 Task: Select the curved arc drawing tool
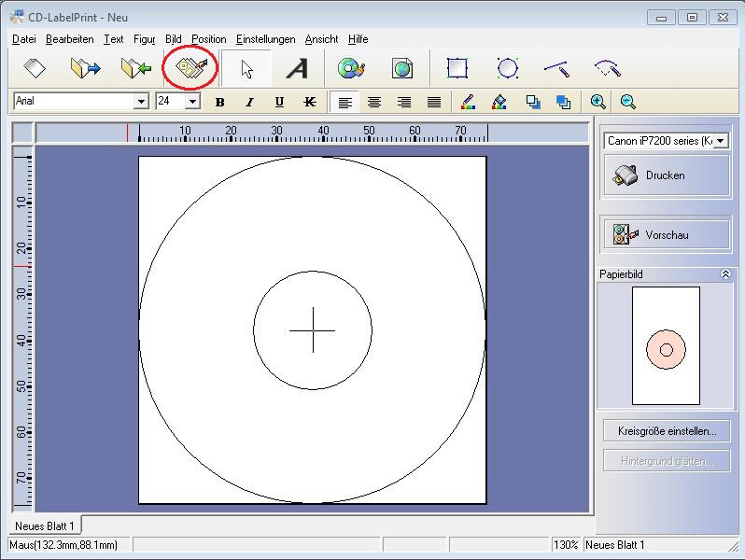[608, 69]
